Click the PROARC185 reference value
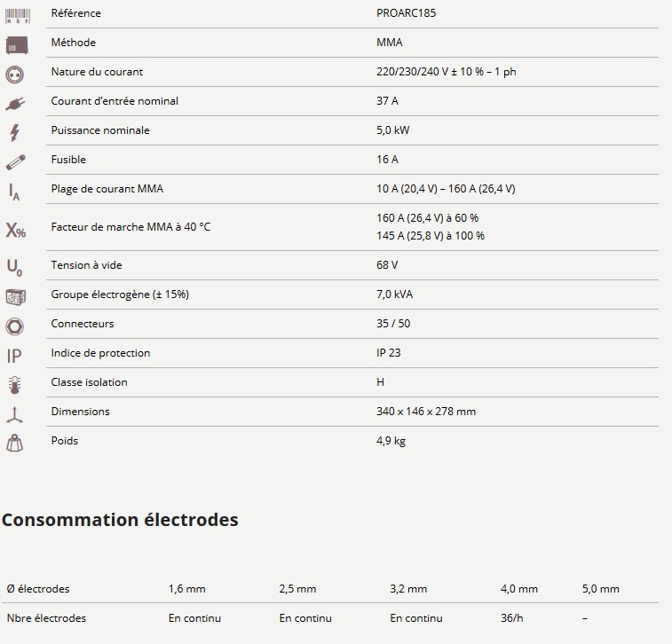This screenshot has width=672, height=644. (x=406, y=13)
